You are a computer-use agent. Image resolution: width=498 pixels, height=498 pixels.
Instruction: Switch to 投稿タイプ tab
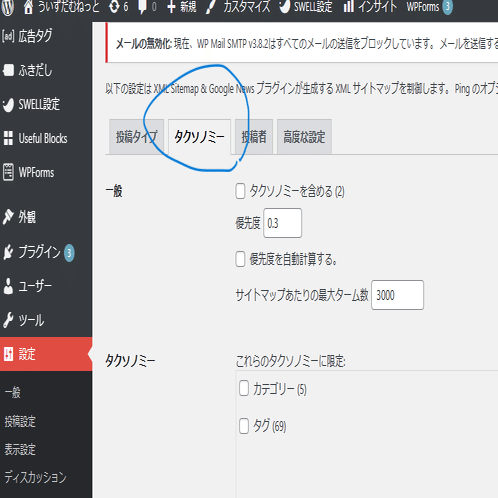136,137
